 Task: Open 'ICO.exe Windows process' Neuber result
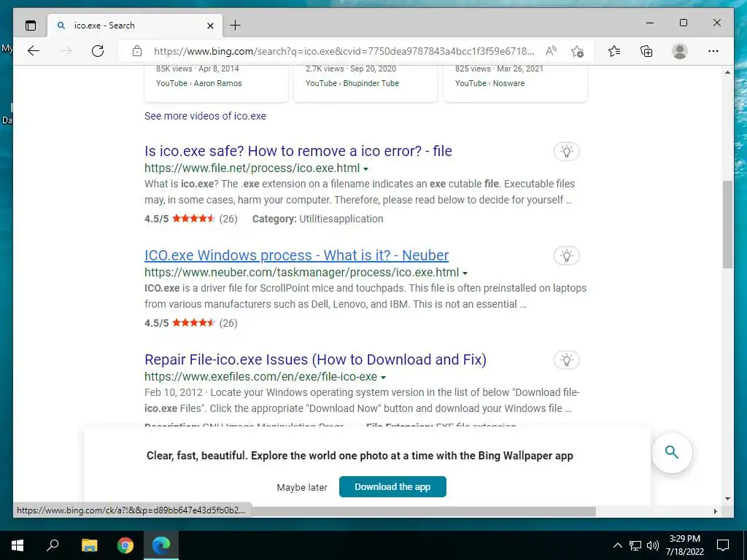(296, 255)
